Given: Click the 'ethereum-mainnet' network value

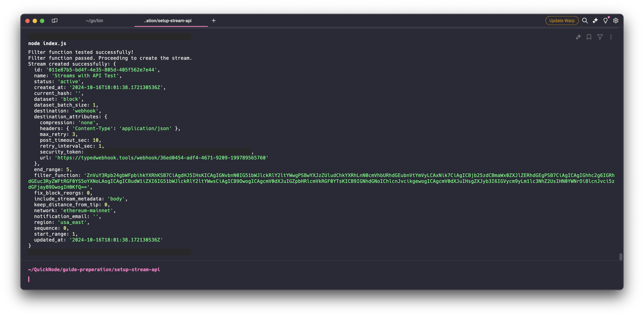Looking at the screenshot, I should click(87, 211).
